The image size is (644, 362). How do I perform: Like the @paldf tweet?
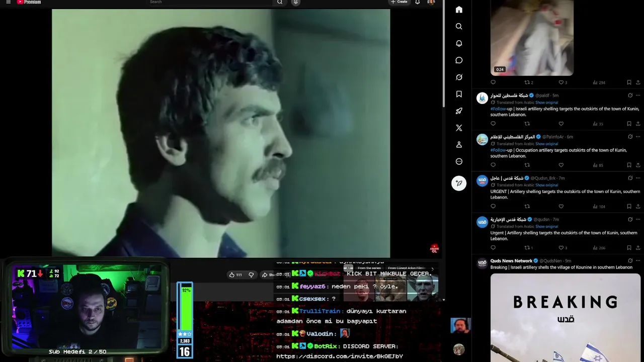point(561,124)
